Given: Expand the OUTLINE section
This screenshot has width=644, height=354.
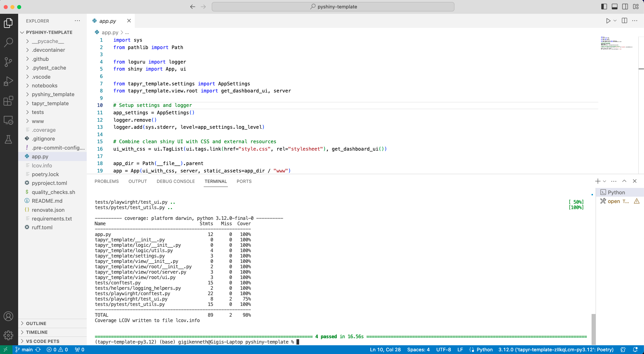Looking at the screenshot, I should coord(36,323).
